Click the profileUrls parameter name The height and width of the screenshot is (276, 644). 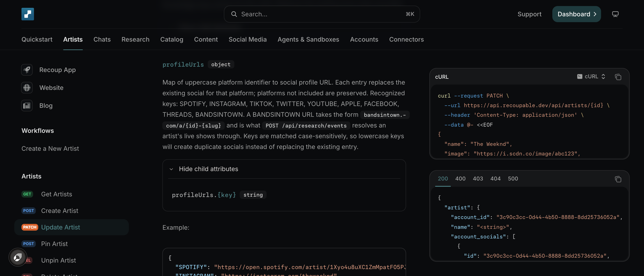coord(183,64)
